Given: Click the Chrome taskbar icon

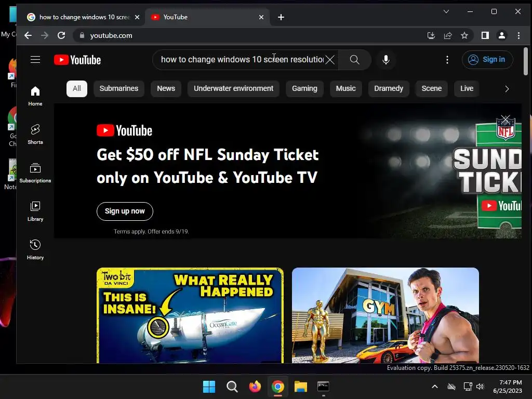Looking at the screenshot, I should click(278, 387).
